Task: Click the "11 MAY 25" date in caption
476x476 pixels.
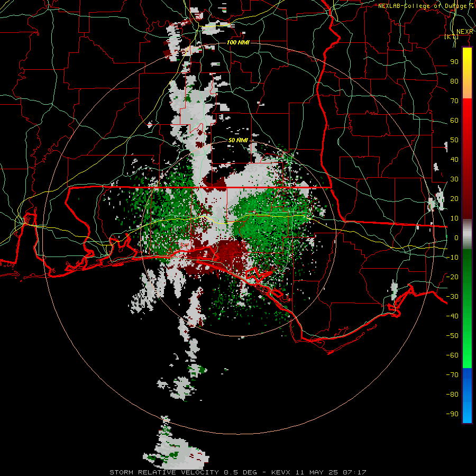Action: click(317, 472)
